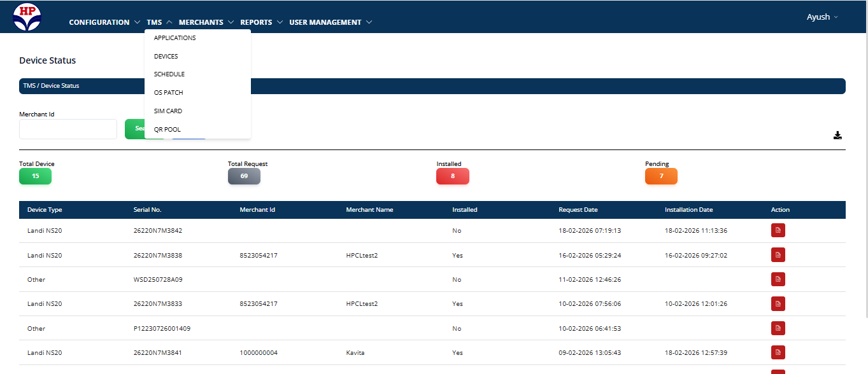Choose OS Patch in TMS menu
Image resolution: width=868 pixels, height=374 pixels.
169,93
